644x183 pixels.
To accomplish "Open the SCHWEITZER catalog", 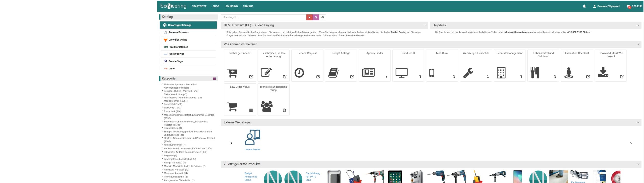I will click(188, 54).
